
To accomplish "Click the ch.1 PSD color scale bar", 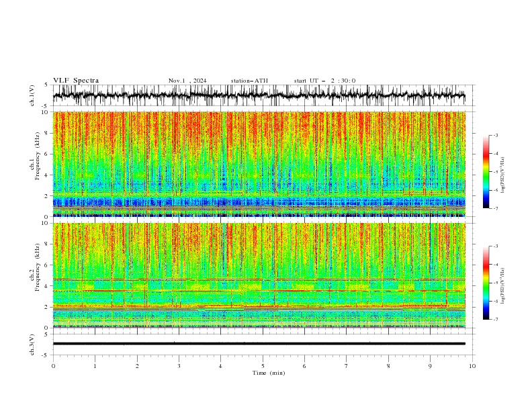I will coord(486,171).
